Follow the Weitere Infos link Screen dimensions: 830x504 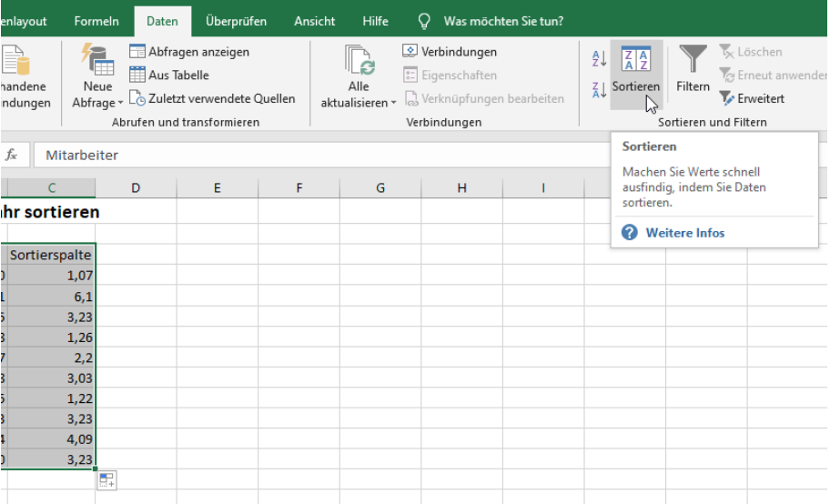point(685,233)
